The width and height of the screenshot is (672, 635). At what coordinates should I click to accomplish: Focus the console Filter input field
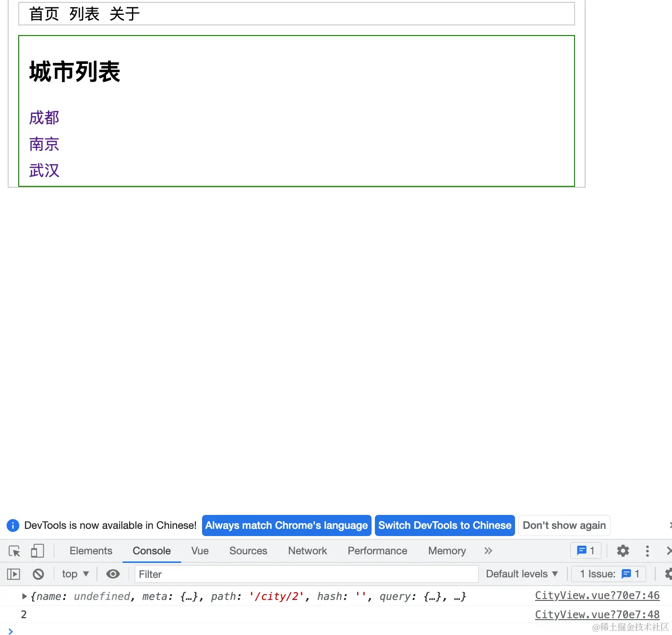pos(306,574)
